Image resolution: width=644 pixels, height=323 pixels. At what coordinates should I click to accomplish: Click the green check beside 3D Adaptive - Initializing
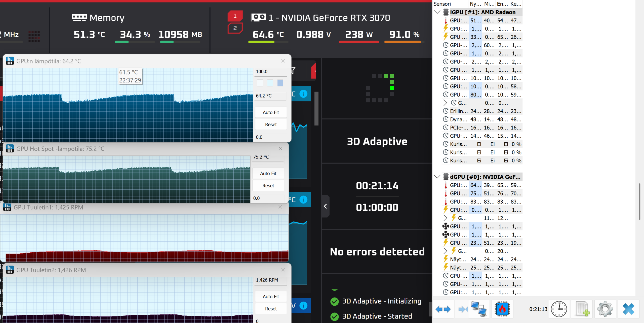coord(335,301)
